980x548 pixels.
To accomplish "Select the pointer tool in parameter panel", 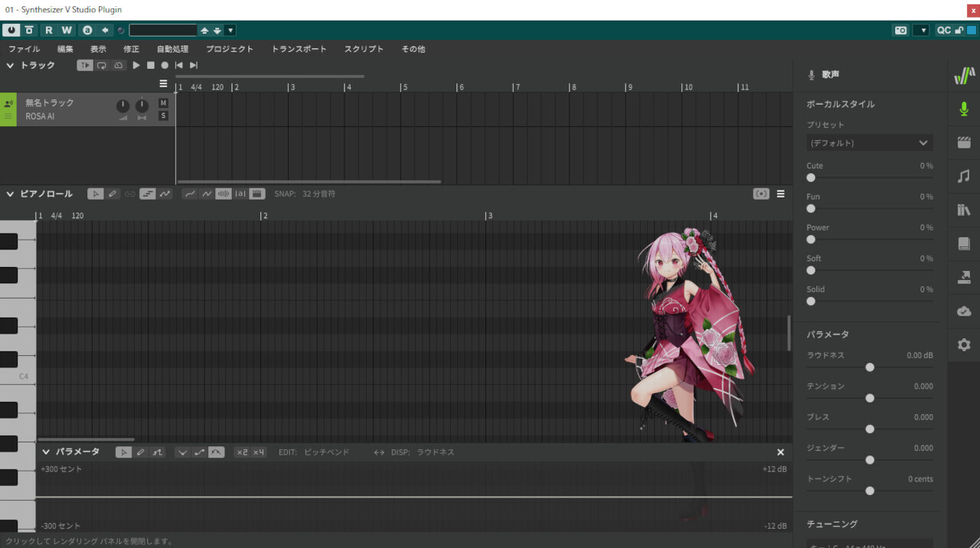I will (x=123, y=452).
